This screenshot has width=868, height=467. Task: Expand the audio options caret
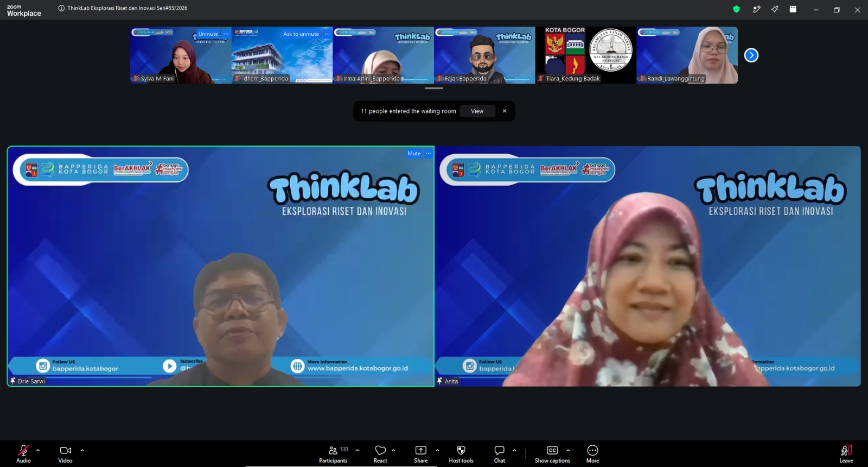click(38, 450)
